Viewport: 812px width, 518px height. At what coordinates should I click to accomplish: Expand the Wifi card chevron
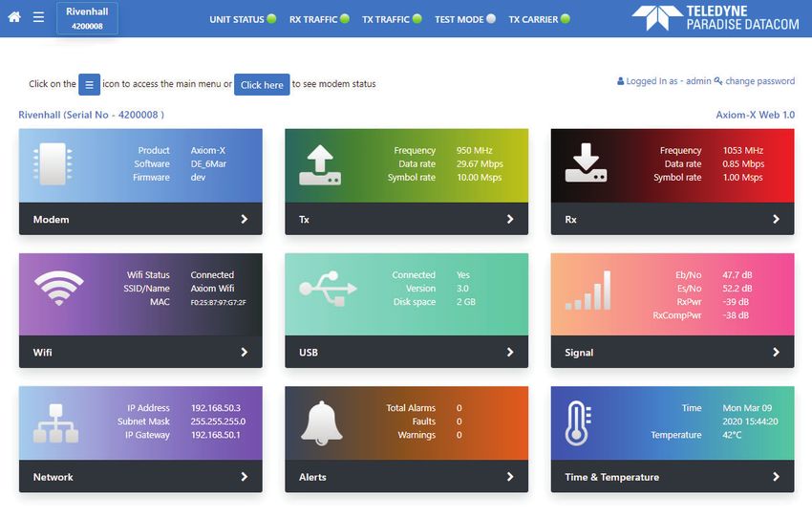pos(244,353)
